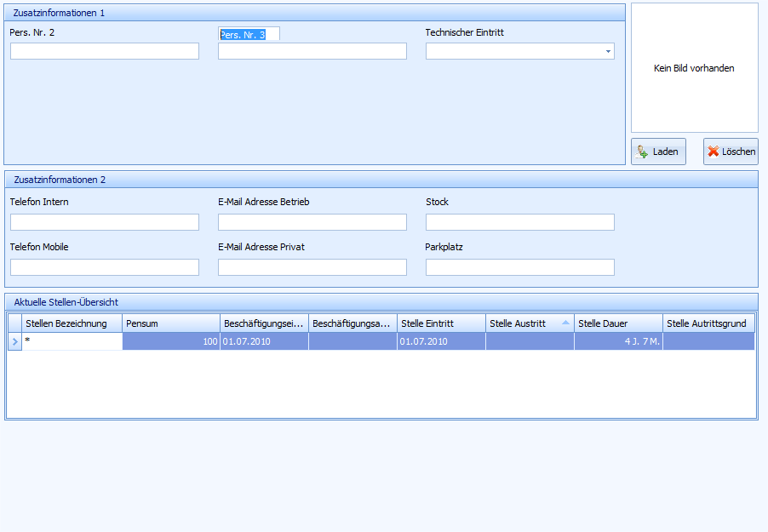Sort by Stellen Bezeichnung column header

72,323
